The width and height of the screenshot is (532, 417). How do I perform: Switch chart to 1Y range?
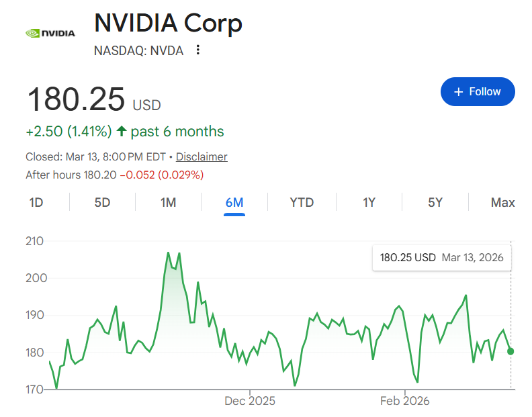coord(369,202)
